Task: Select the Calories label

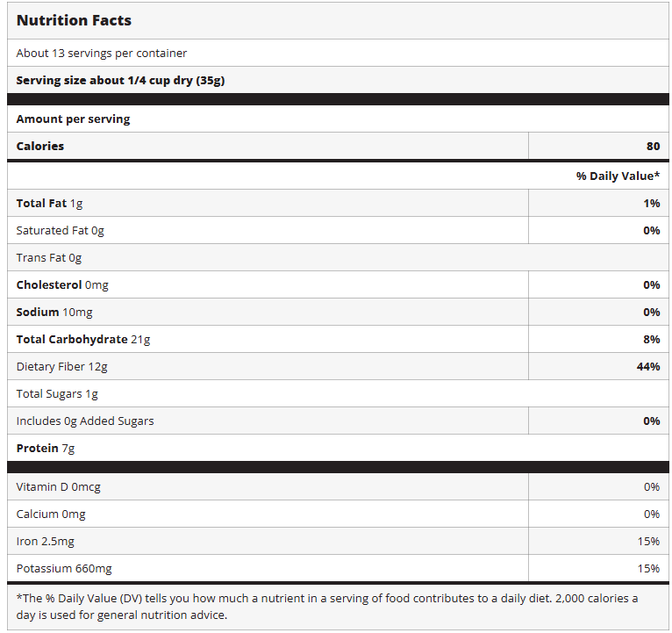Action: tap(40, 146)
